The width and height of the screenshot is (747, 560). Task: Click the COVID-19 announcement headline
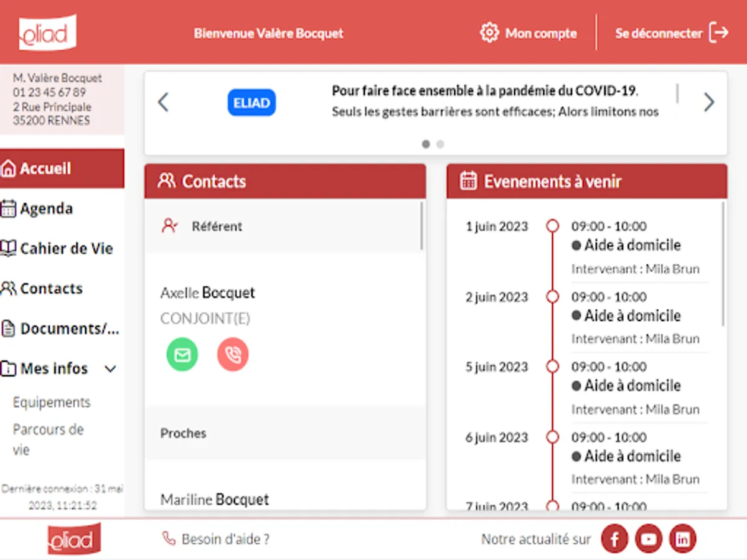point(485,91)
